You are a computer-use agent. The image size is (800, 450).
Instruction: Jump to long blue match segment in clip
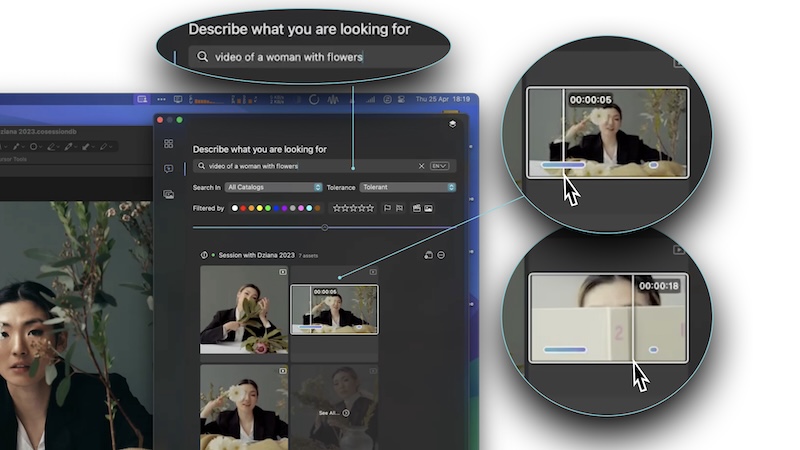(311, 327)
